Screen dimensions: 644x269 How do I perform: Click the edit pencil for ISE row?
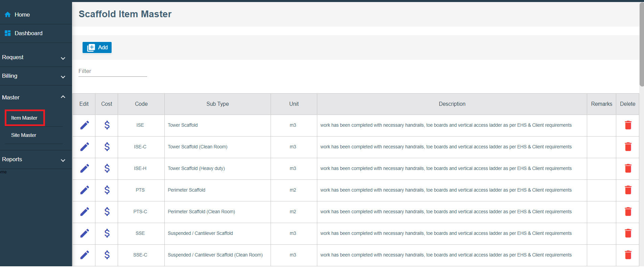(85, 125)
